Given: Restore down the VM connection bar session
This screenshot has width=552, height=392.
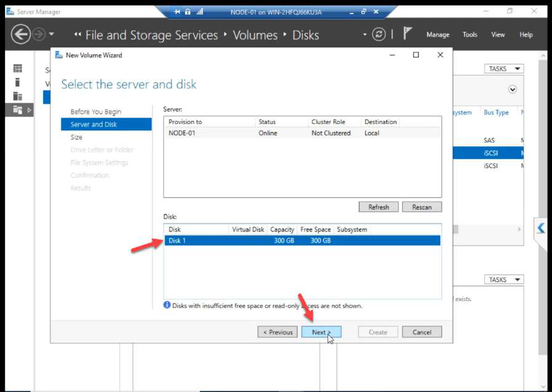Looking at the screenshot, I should [364, 12].
